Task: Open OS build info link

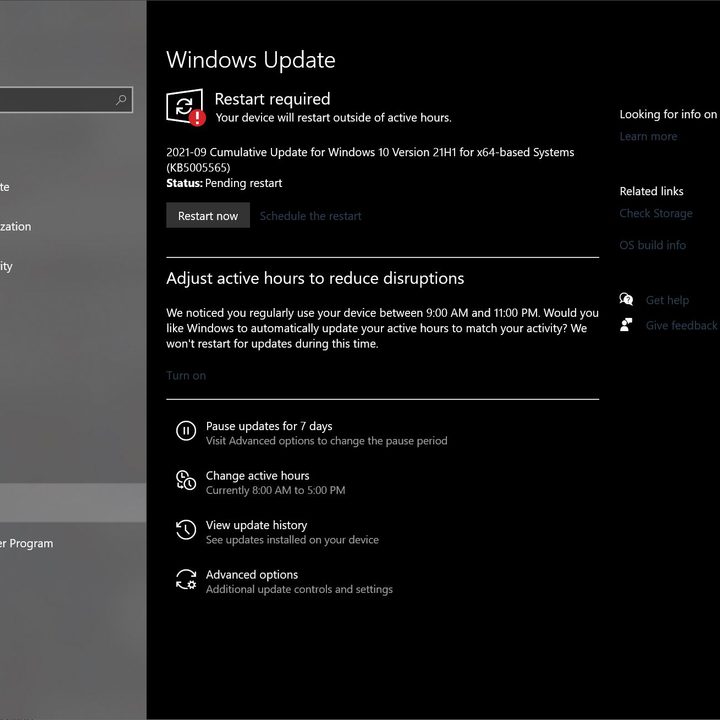Action: click(652, 245)
